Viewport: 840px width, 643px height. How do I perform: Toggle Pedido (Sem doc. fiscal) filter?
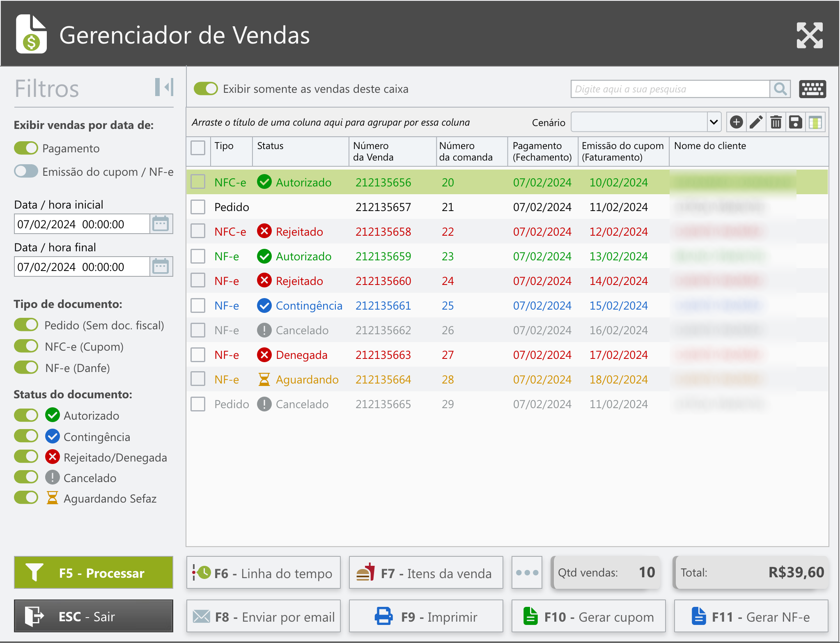[x=26, y=325]
